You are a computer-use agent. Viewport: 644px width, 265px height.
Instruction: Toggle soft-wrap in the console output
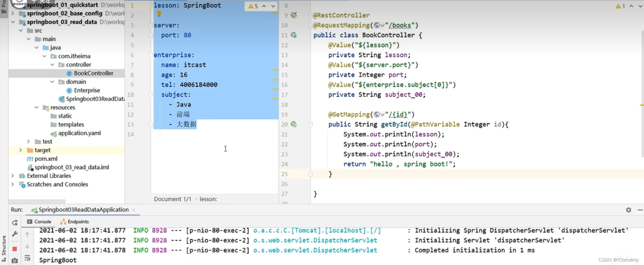click(x=27, y=258)
